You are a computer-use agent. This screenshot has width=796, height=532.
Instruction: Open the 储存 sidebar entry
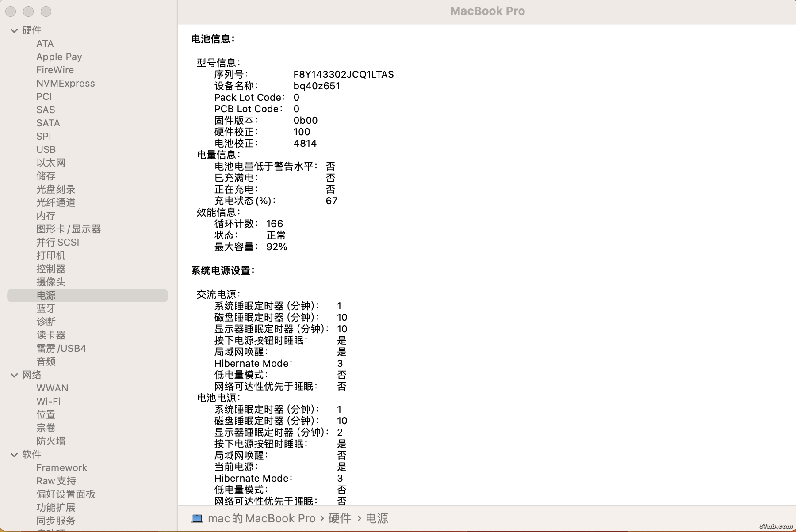[46, 176]
